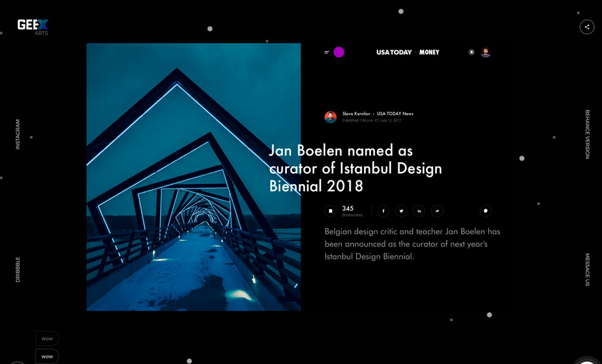Click the 'Belgian design critic' summary paragraph
The height and width of the screenshot is (364, 602).
(413, 244)
